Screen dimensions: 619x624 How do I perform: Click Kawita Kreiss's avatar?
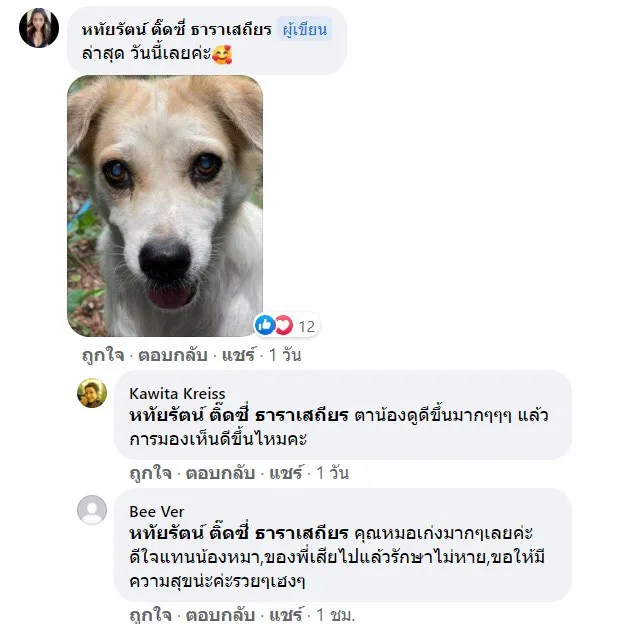[x=92, y=393]
